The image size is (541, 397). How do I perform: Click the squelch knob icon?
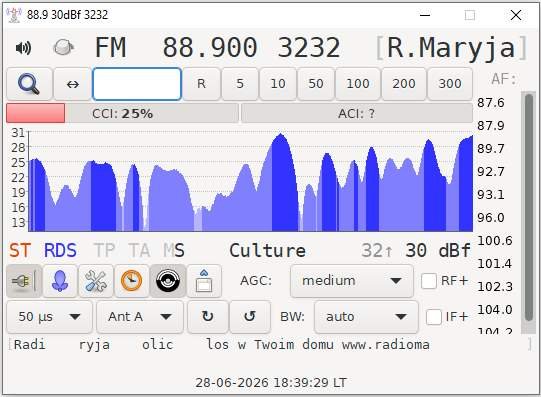tap(63, 47)
